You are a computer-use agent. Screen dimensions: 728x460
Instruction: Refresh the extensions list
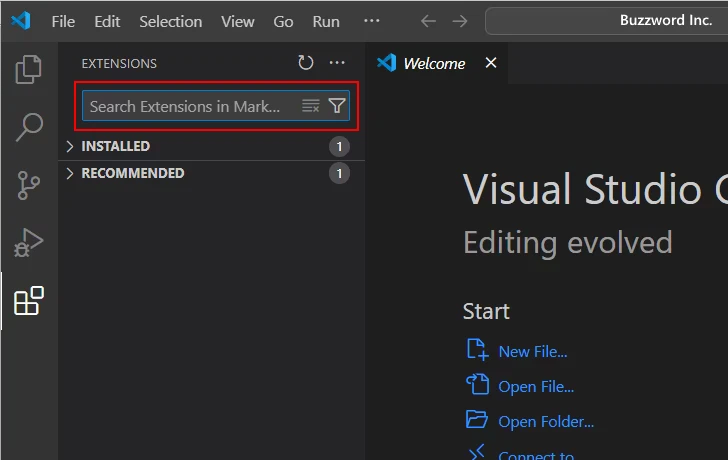pos(306,63)
